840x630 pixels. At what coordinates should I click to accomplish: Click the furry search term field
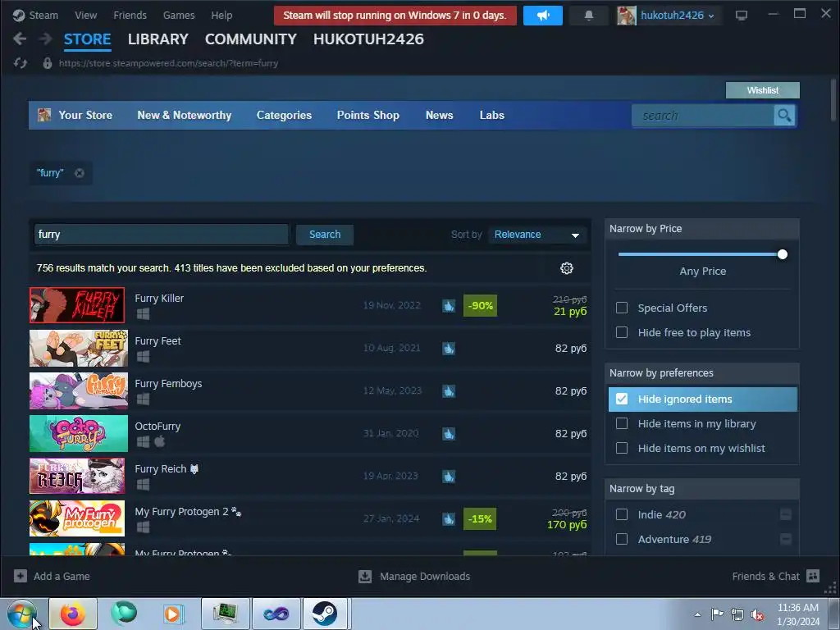pos(162,235)
